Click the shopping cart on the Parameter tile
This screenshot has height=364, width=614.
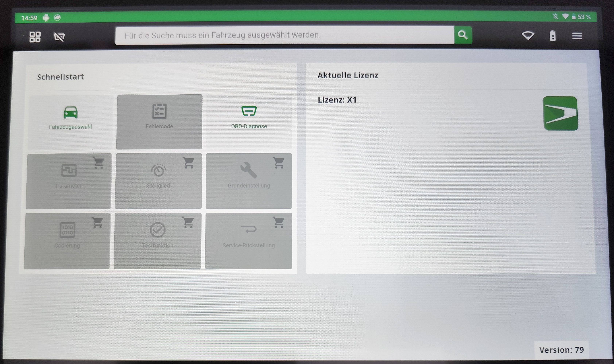[x=99, y=163]
